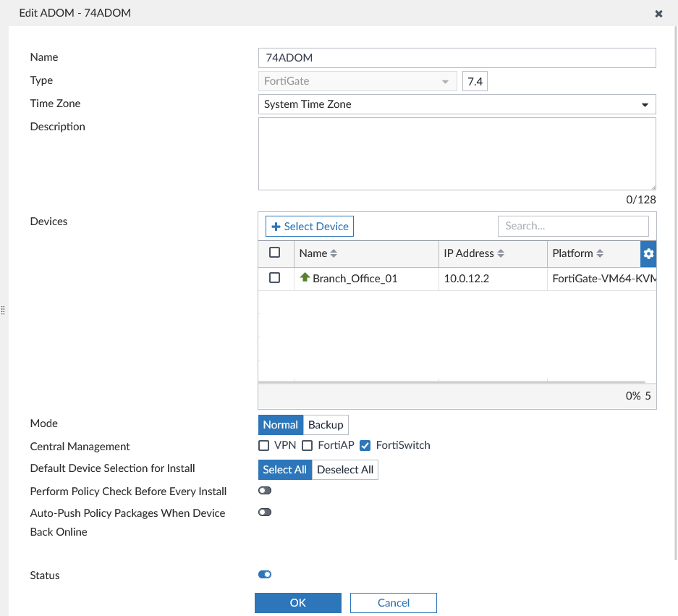Turn off the Status toggle
The height and width of the screenshot is (616, 678).
(264, 574)
